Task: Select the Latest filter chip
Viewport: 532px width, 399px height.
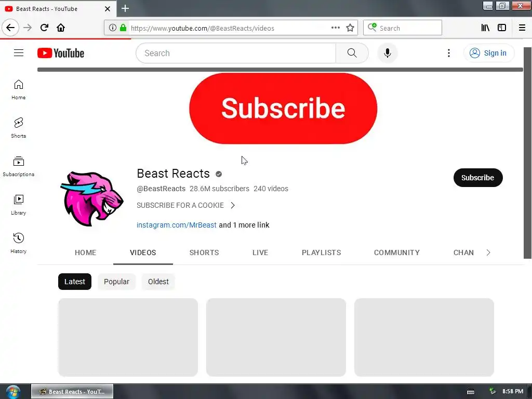Action: click(75, 282)
